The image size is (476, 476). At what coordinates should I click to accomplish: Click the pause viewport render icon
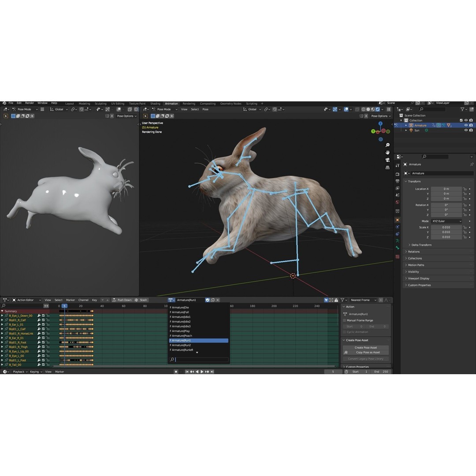pos(389,109)
